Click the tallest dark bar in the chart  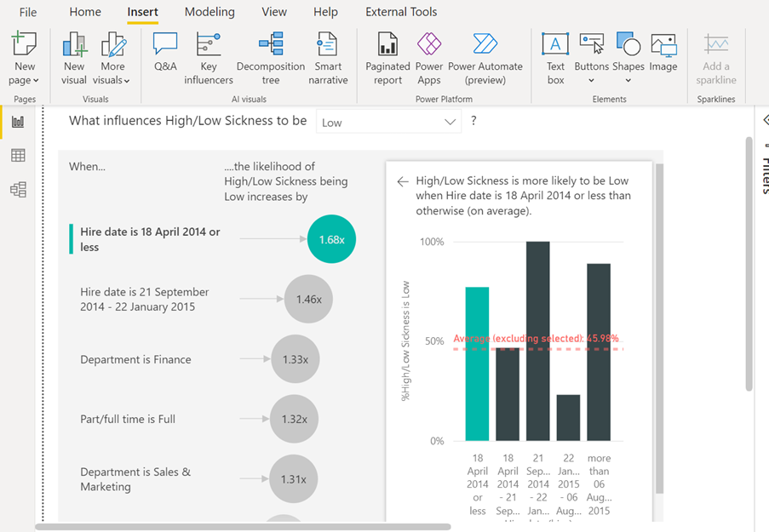tap(538, 341)
